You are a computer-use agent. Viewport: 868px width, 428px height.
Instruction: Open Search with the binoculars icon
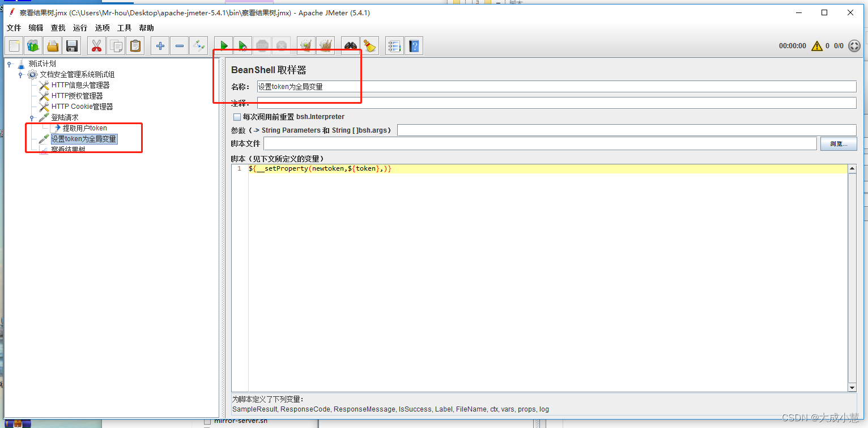(351, 46)
